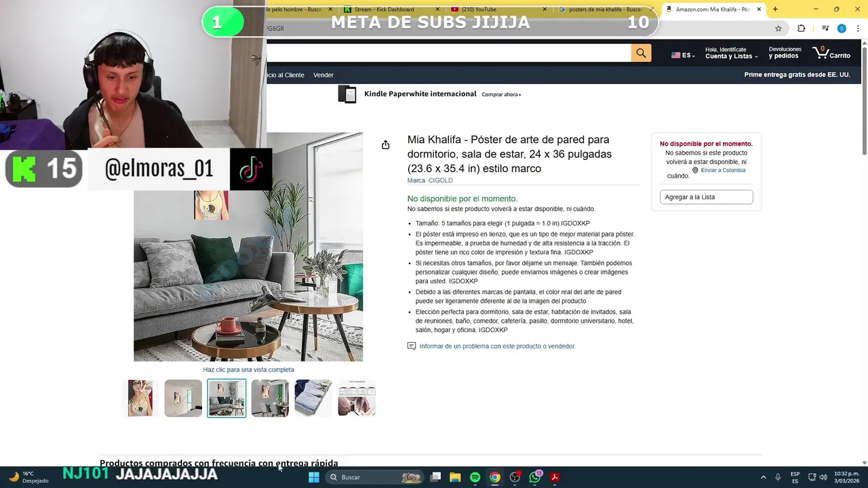
Task: Click Enviar a Colombia link
Action: (x=723, y=170)
